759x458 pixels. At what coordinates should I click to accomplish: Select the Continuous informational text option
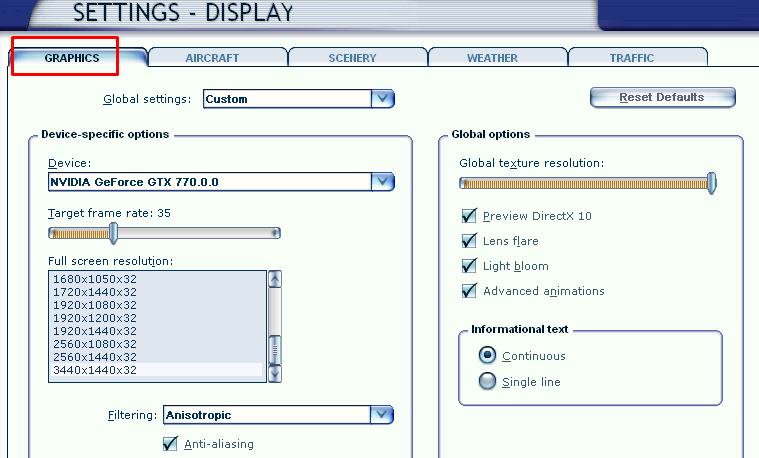487,356
